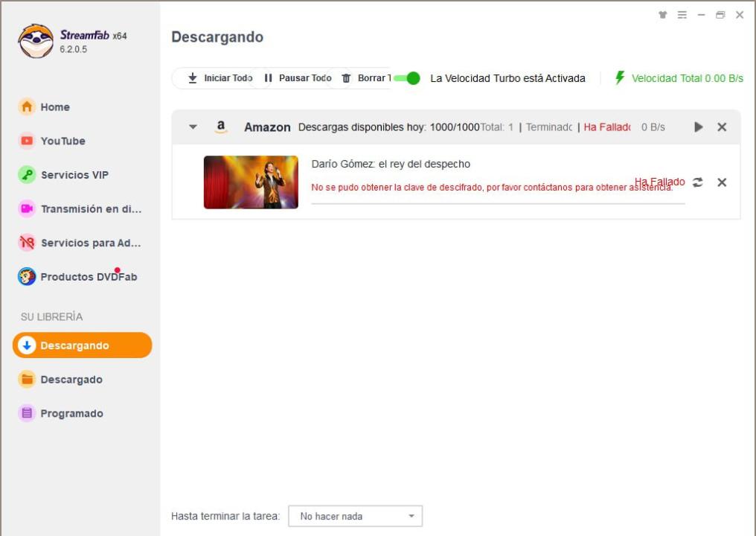The image size is (756, 536).
Task: Open Transmisión en directo section
Action: pyautogui.click(x=91, y=209)
